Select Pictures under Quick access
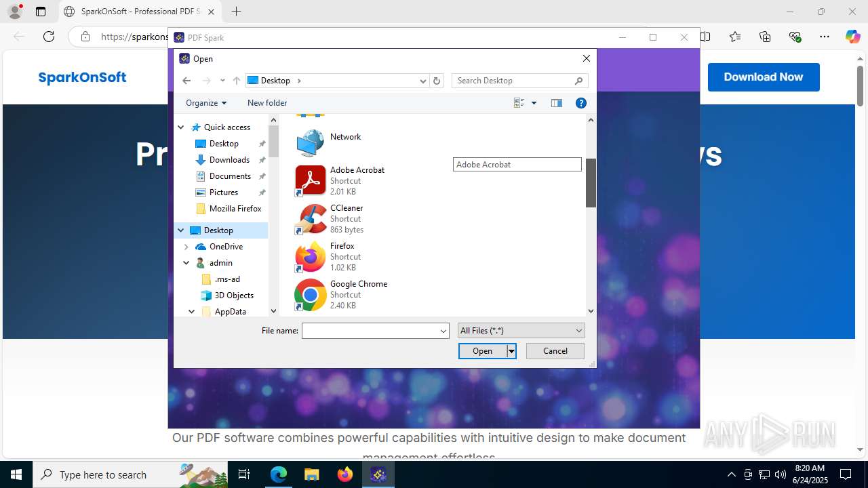868x488 pixels. tap(224, 192)
